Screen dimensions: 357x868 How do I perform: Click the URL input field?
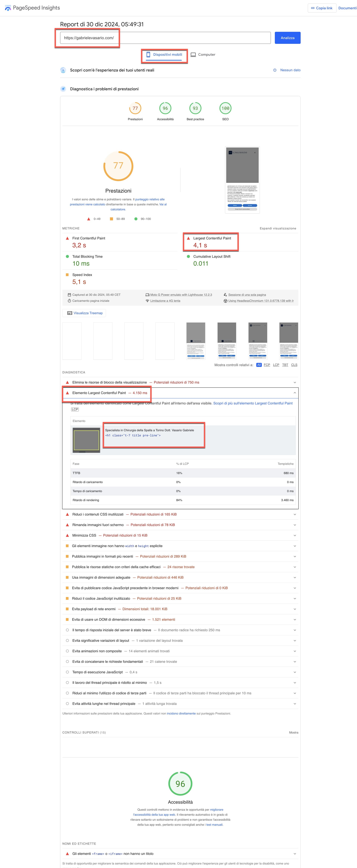point(165,38)
